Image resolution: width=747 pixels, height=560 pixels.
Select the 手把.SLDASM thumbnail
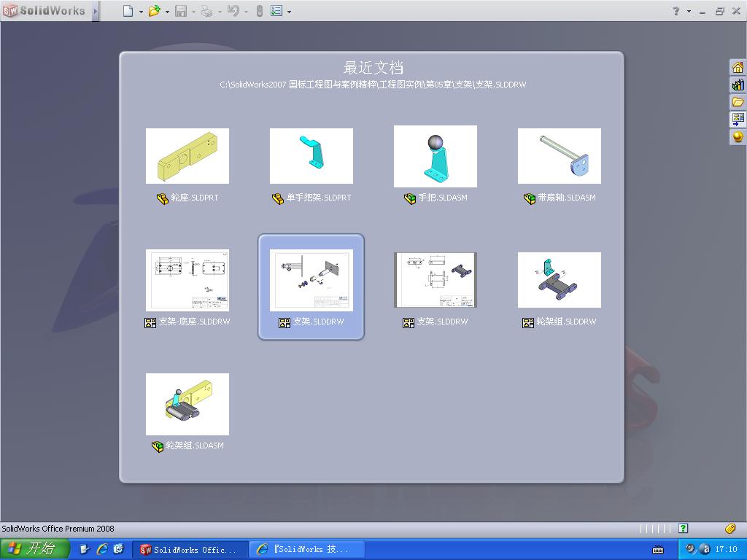tap(435, 156)
